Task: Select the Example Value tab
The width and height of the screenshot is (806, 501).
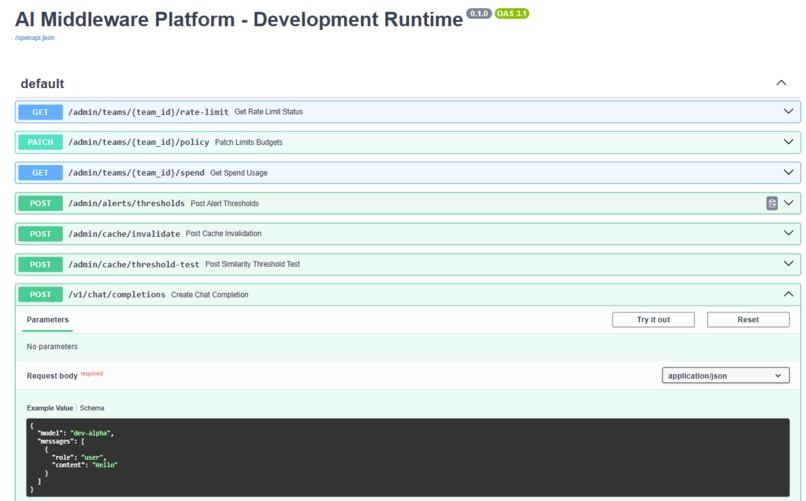Action: pyautogui.click(x=50, y=408)
